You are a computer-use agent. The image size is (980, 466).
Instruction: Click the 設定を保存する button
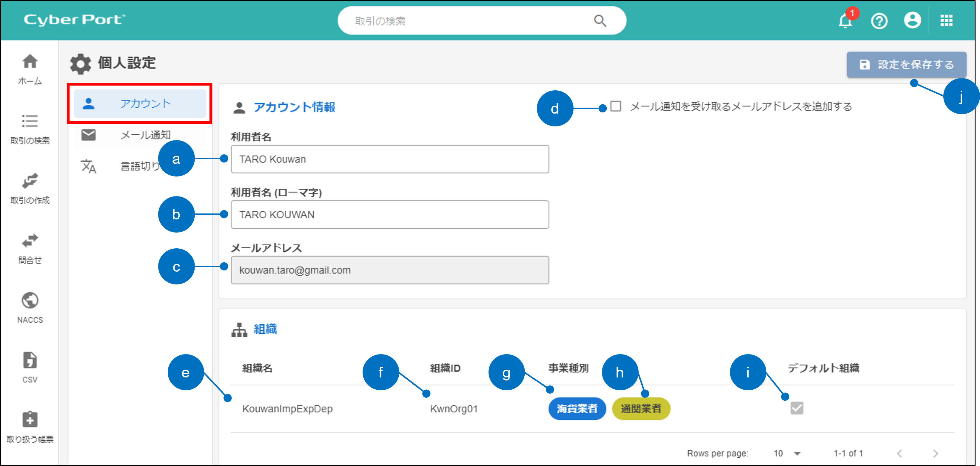point(906,65)
